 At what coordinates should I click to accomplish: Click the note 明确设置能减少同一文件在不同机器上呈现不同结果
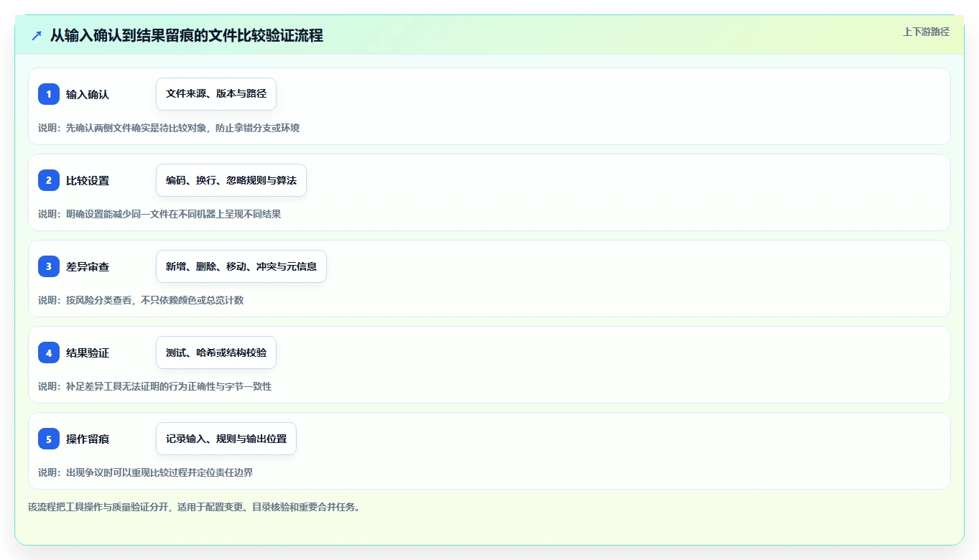pyautogui.click(x=173, y=214)
